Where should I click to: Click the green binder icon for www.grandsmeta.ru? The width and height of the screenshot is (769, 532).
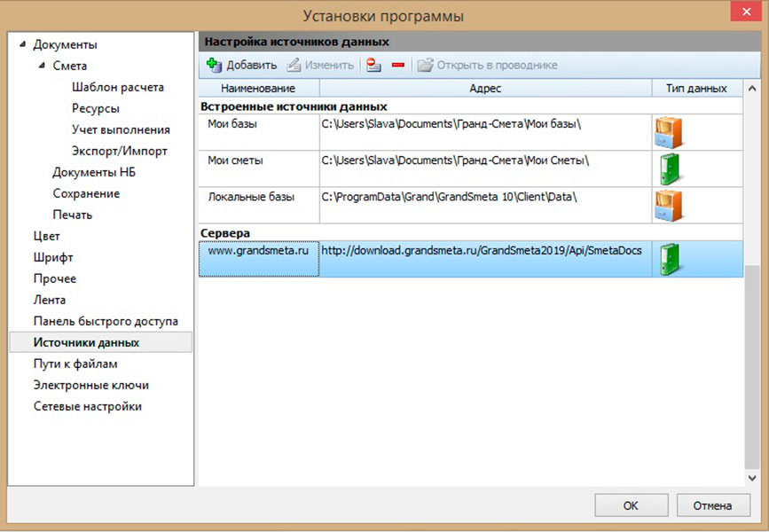(x=668, y=259)
